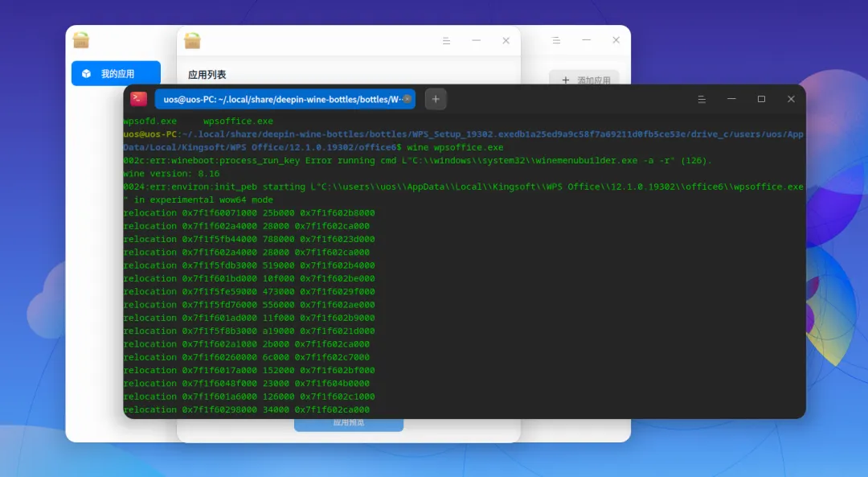Viewport: 868px width, 477px height.
Task: Open menu icon above the 添加应用 button
Action: point(556,40)
